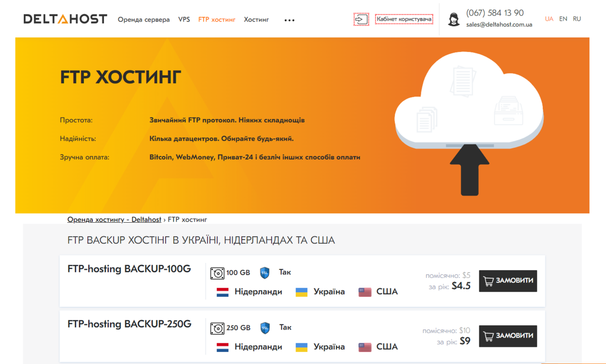Click SSL shield icon in BACKUP-250G row
The width and height of the screenshot is (606, 364).
tap(265, 328)
